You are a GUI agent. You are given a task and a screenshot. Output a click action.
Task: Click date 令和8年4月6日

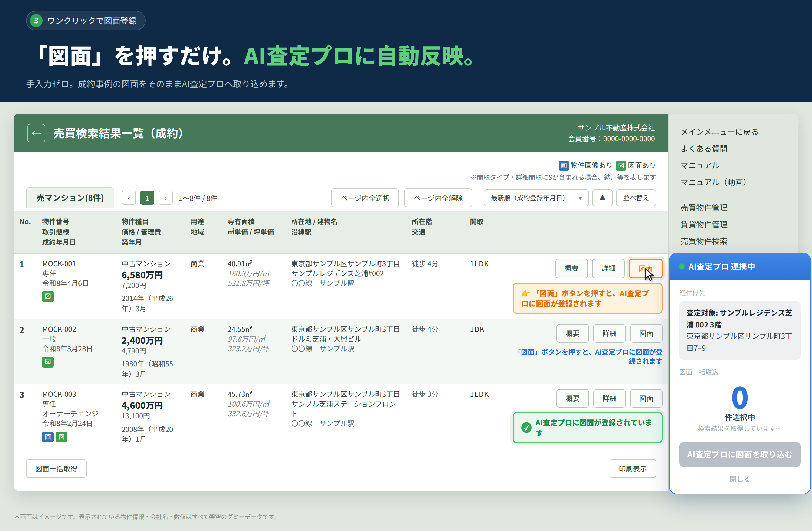point(66,283)
